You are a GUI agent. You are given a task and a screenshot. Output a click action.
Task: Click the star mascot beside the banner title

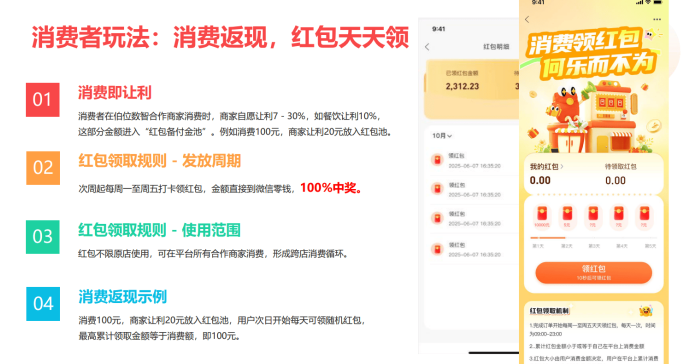(650, 34)
